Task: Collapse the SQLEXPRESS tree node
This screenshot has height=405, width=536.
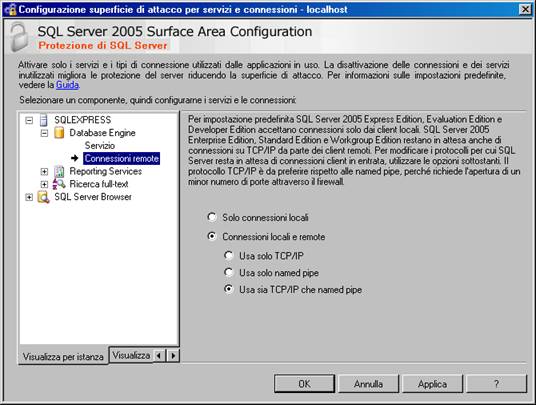Action: tap(29, 120)
